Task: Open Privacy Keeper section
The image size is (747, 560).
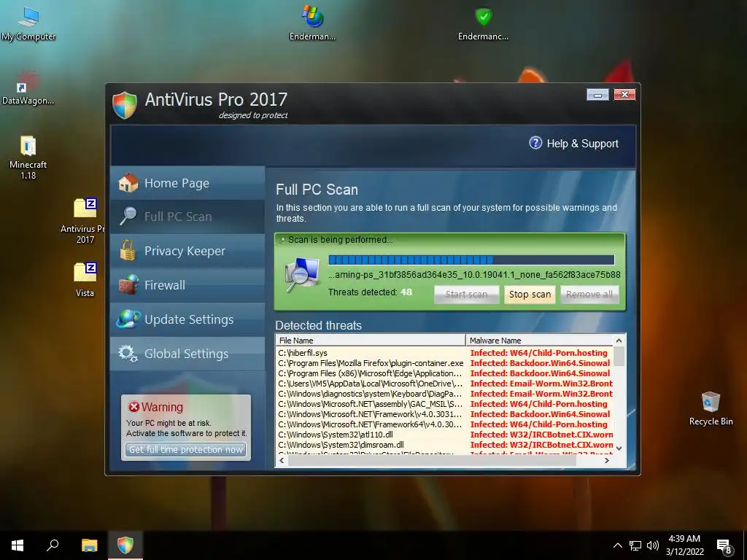Action: 187,251
